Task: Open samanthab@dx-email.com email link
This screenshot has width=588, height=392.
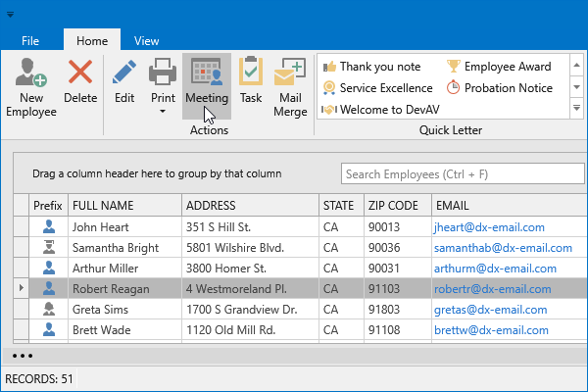Action: [503, 248]
